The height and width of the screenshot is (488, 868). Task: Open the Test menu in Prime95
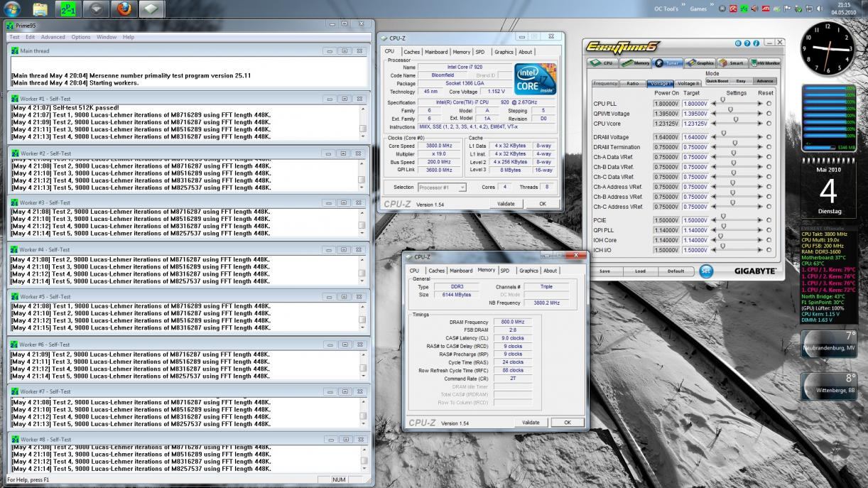coord(14,37)
